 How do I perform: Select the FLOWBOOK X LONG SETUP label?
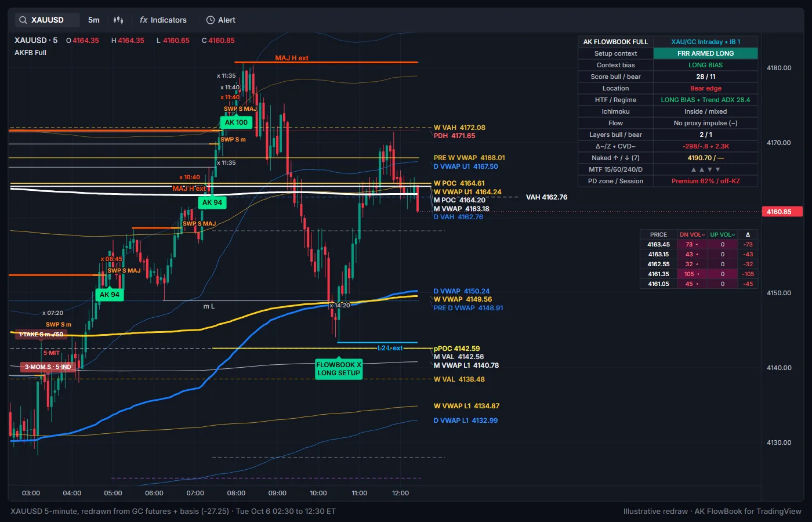(339, 369)
